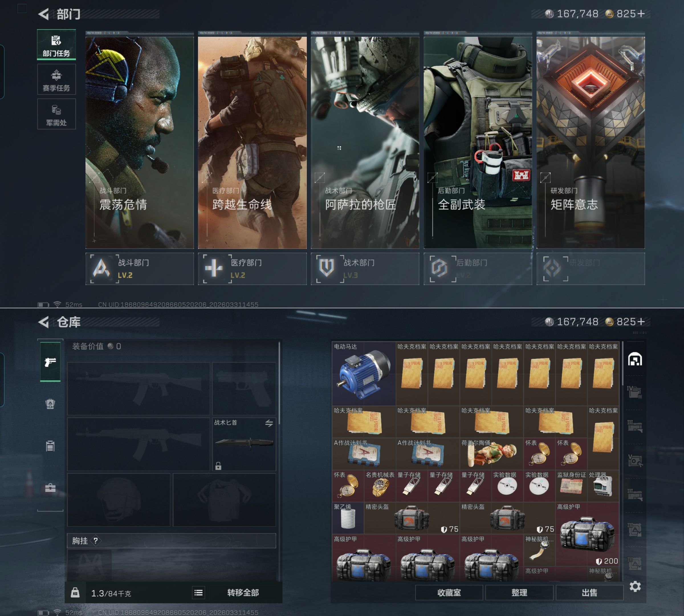This screenshot has height=616, width=684.
Task: Expand the level IV storage box
Action: (635, 392)
